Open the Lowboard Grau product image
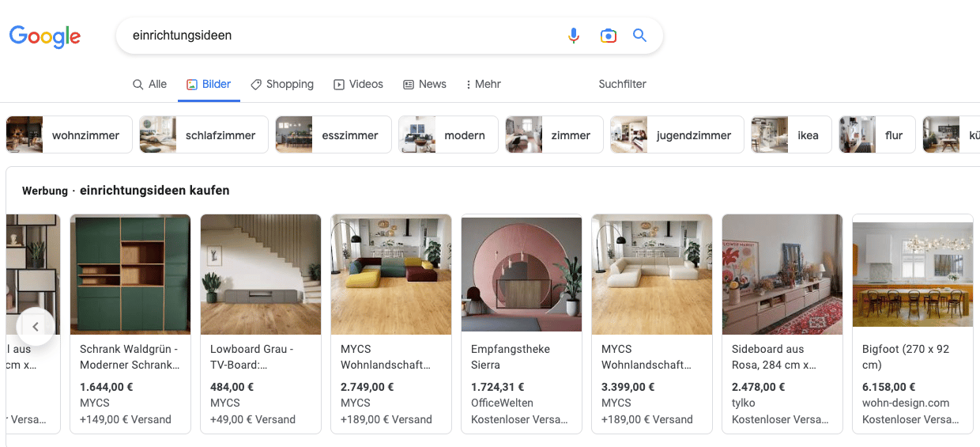Image resolution: width=980 pixels, height=447 pixels. click(x=261, y=275)
